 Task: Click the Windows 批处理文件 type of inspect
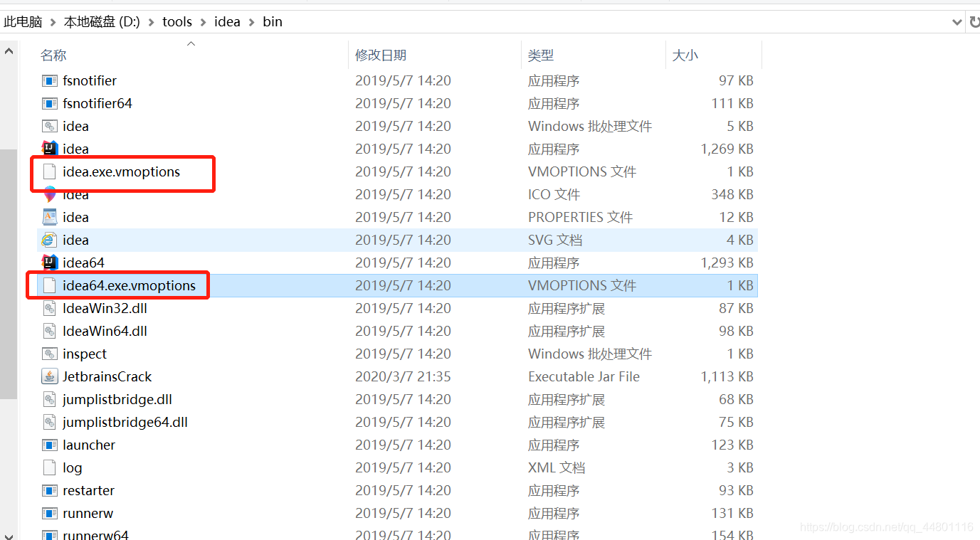[x=590, y=354]
